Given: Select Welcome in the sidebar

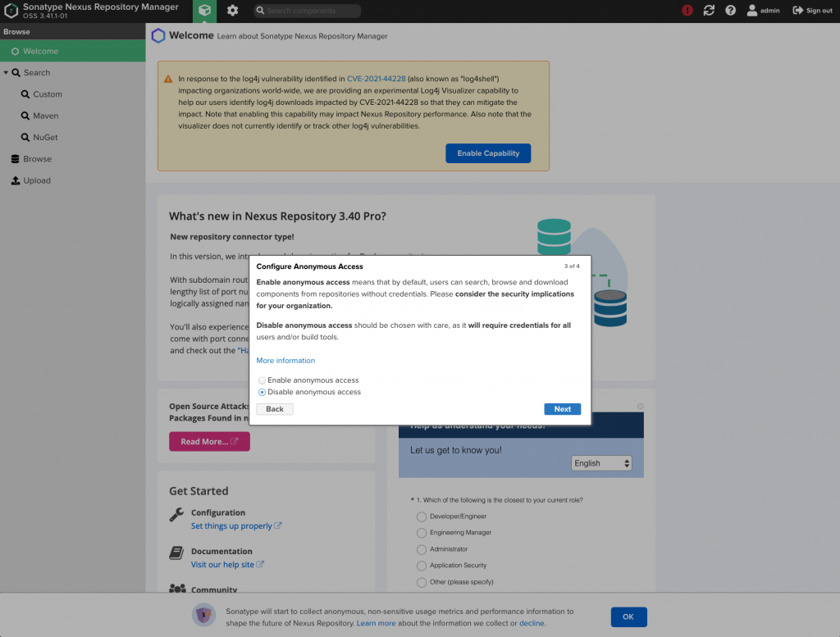Looking at the screenshot, I should tap(72, 51).
